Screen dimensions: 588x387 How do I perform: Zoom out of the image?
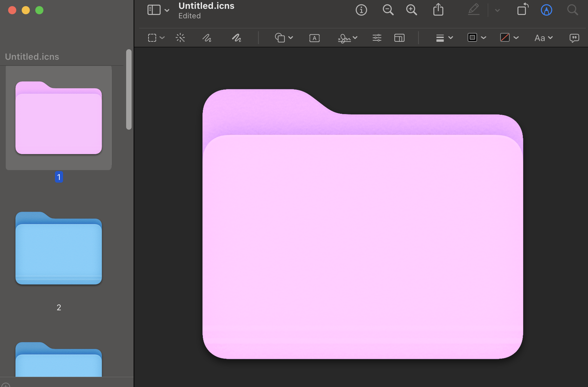tap(388, 10)
